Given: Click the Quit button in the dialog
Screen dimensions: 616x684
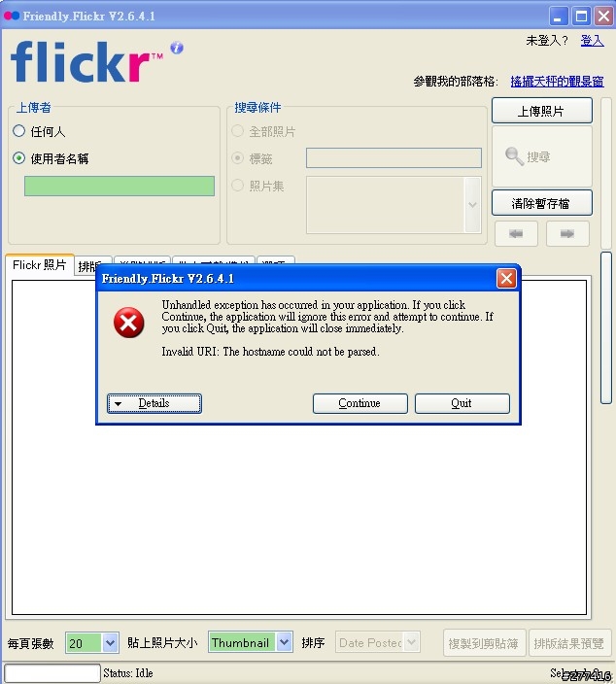Looking at the screenshot, I should click(x=462, y=403).
